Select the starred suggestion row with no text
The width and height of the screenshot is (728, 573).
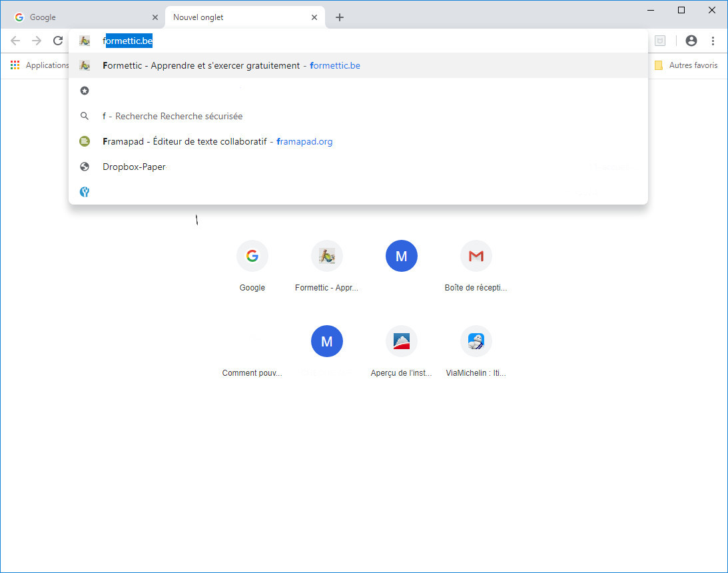(358, 91)
